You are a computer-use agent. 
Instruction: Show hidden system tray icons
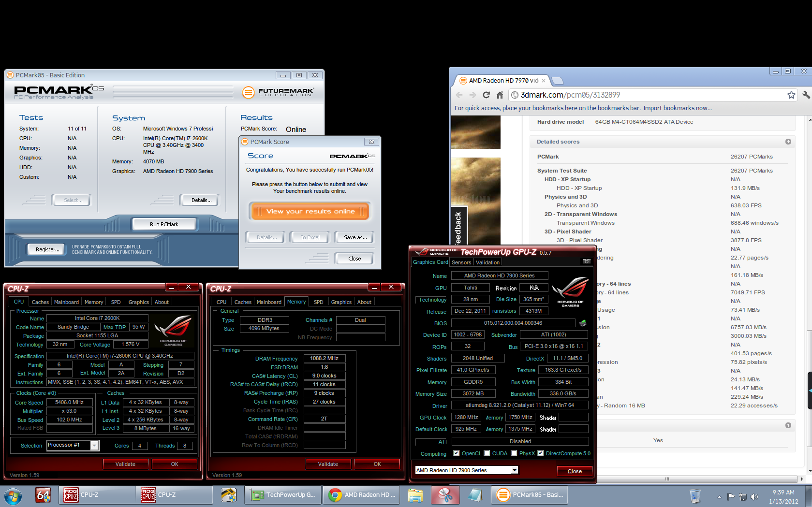[719, 497]
